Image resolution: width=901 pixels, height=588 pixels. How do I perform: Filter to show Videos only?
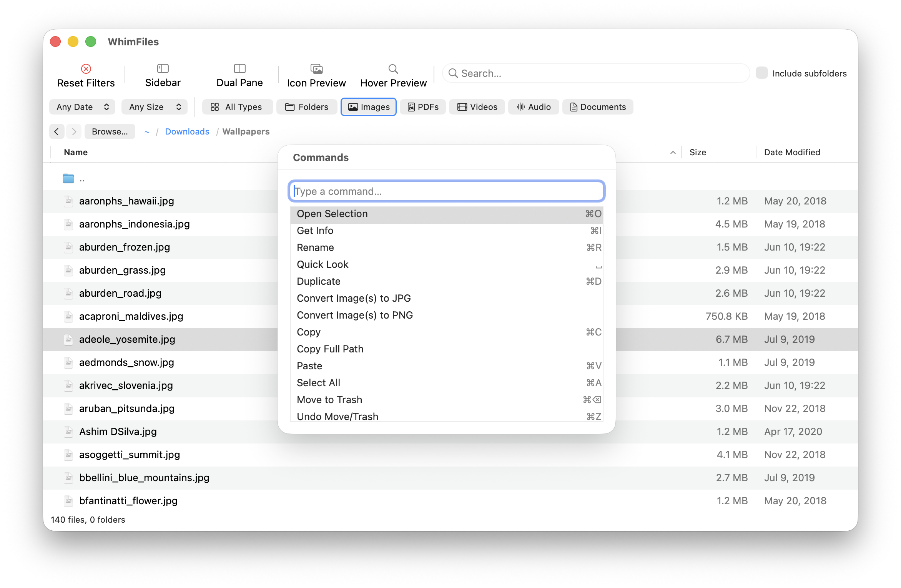pyautogui.click(x=477, y=107)
